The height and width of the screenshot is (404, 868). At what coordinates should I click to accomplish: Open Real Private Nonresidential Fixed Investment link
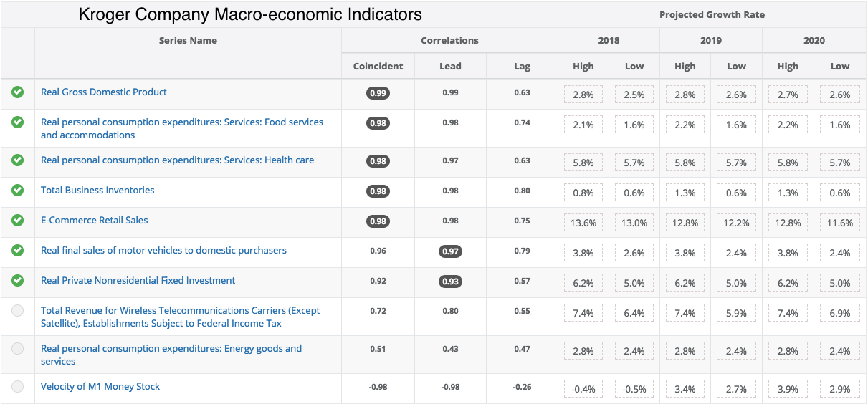coord(138,280)
